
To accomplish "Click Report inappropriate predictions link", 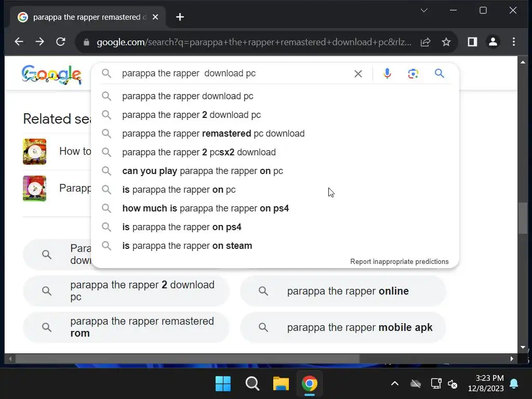I will (400, 262).
